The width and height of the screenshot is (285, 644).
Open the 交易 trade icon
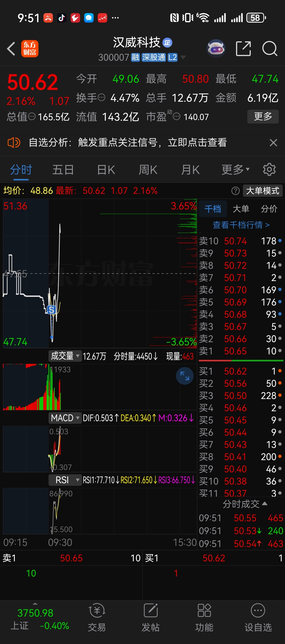[97, 617]
